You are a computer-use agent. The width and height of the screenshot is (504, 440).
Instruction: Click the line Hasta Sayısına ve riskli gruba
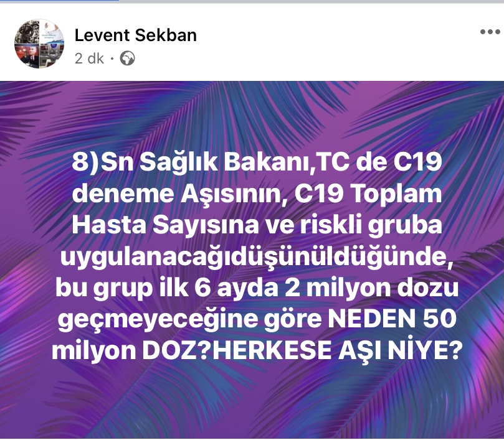tap(257, 225)
